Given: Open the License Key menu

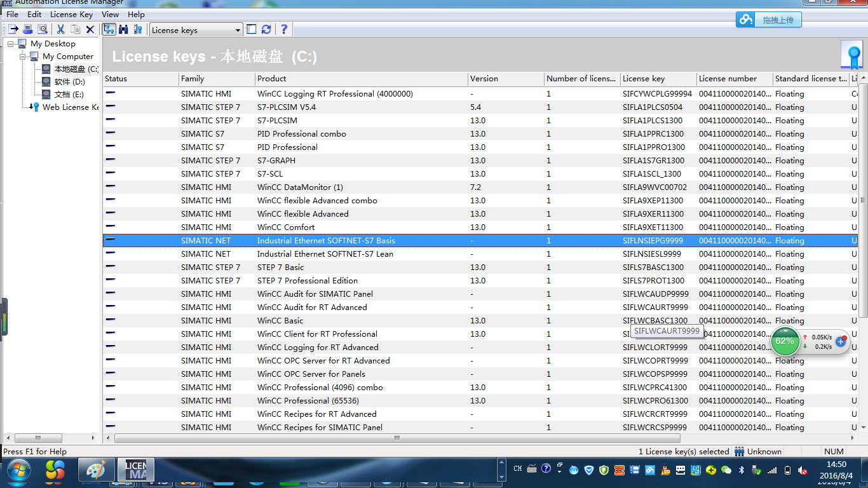Looking at the screenshot, I should pyautogui.click(x=71, y=14).
